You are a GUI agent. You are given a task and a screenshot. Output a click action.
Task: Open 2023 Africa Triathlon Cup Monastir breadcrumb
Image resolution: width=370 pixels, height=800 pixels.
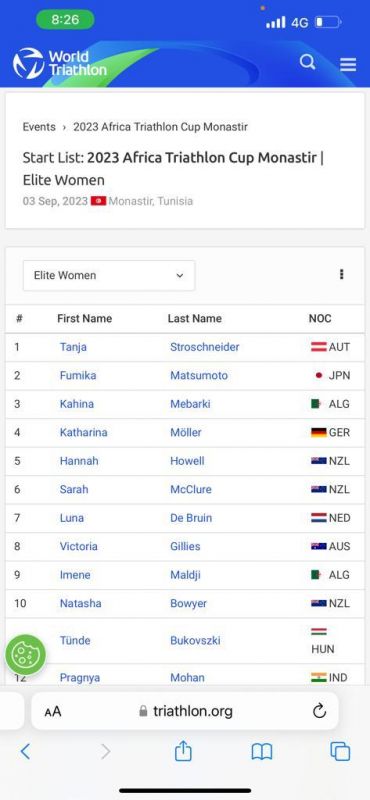[x=160, y=127]
